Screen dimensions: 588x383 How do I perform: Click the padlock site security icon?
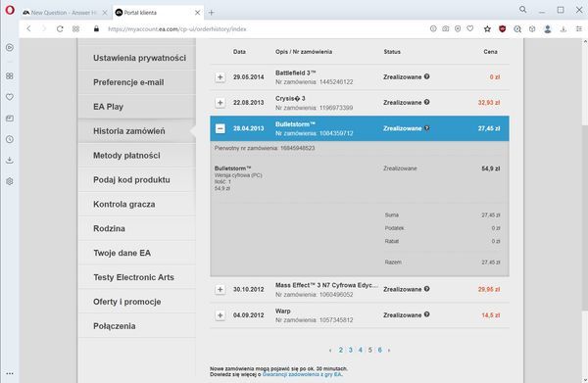[96, 28]
